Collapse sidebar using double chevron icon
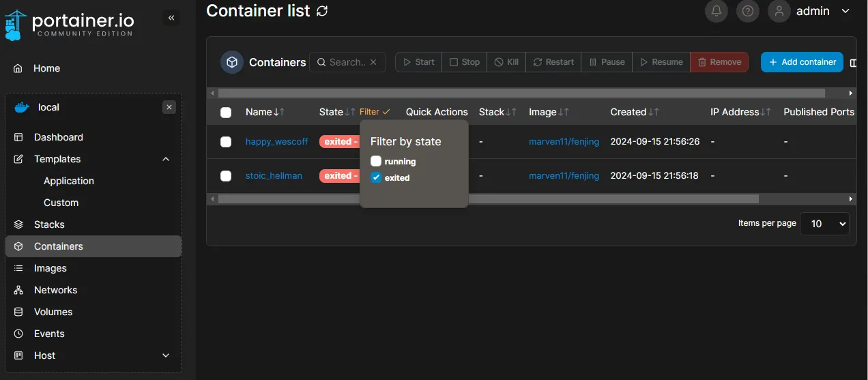The image size is (868, 380). pos(171,18)
